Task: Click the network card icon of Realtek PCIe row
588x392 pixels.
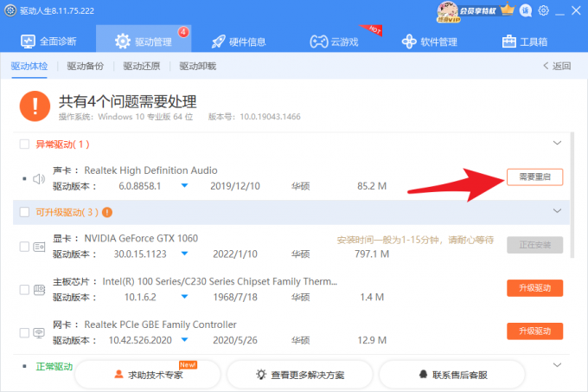Action: (x=39, y=333)
